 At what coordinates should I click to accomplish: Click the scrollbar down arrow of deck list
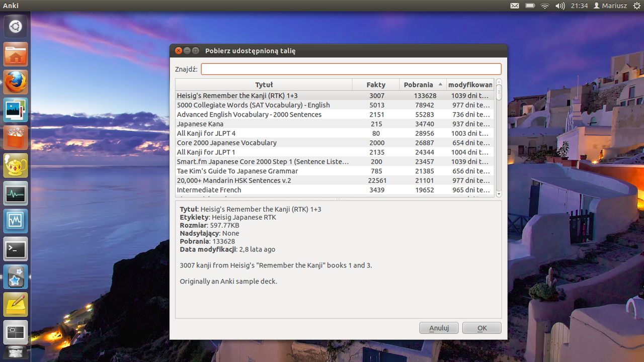(499, 194)
